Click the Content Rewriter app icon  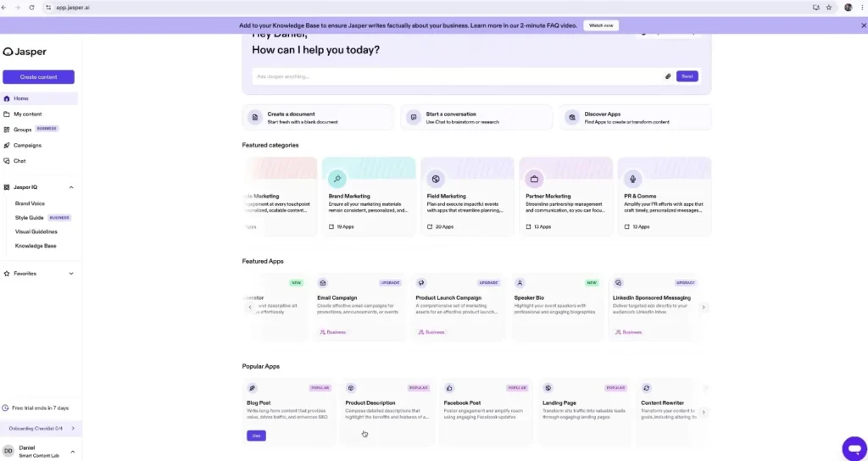[x=646, y=388]
